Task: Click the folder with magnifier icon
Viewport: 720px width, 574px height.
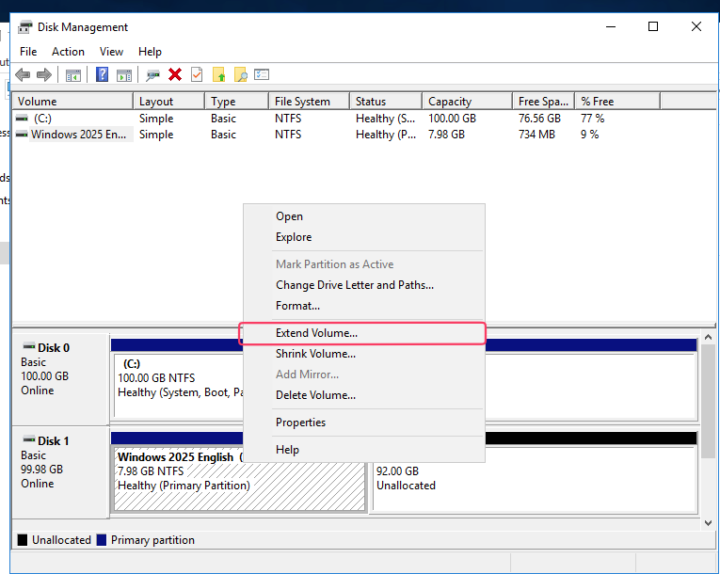Action: tap(240, 75)
